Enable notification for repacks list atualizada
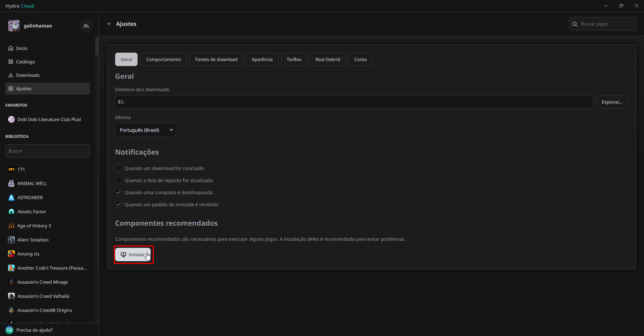Image resolution: width=644 pixels, height=336 pixels. click(x=118, y=180)
